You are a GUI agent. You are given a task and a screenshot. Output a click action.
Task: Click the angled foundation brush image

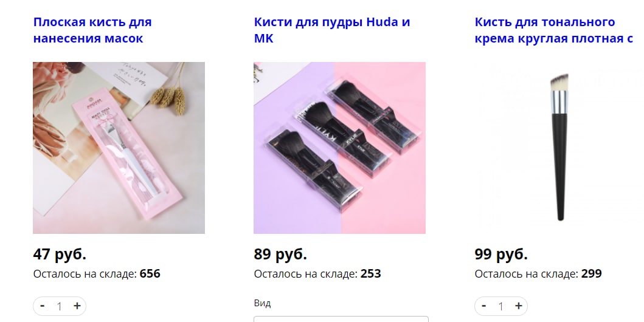[x=559, y=148]
